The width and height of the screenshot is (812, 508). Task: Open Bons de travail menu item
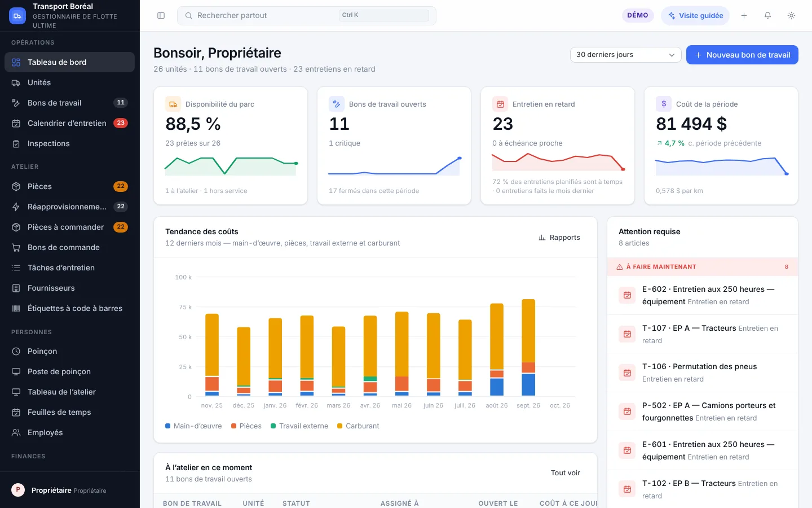click(x=69, y=103)
